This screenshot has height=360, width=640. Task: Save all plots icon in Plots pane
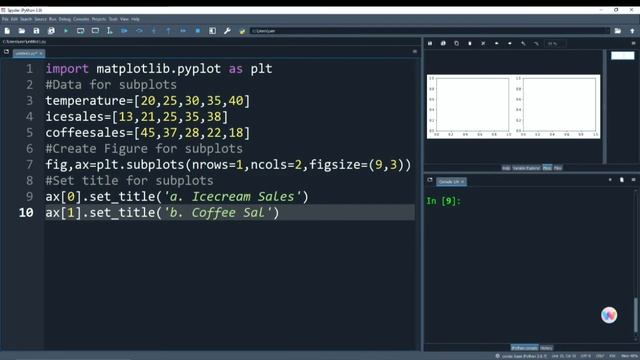click(x=443, y=43)
